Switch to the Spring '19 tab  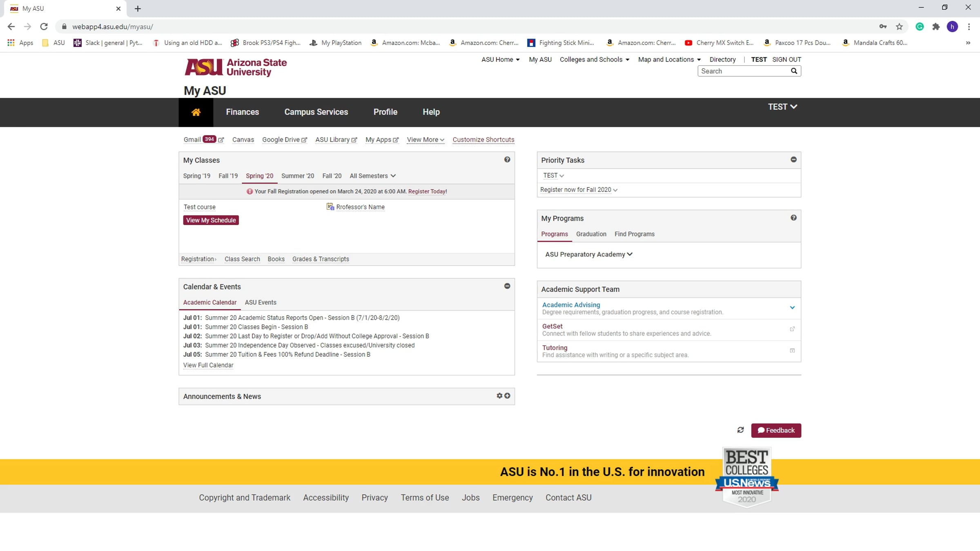point(197,176)
